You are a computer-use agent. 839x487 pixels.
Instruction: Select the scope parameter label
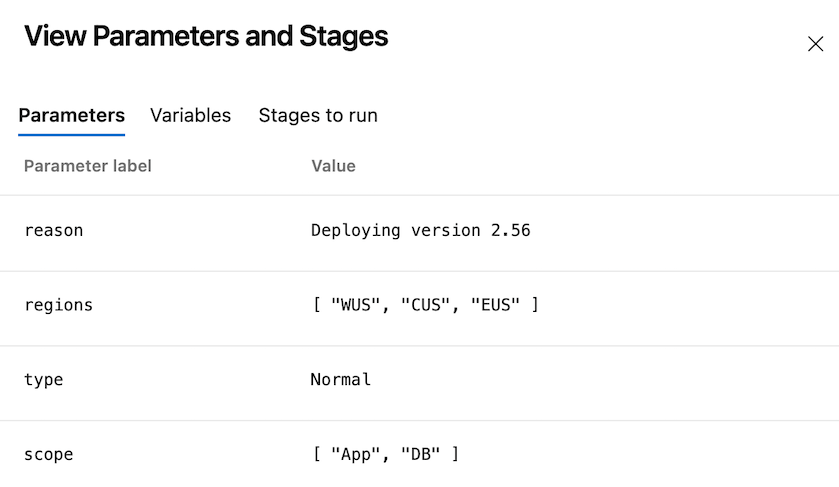[49, 455]
